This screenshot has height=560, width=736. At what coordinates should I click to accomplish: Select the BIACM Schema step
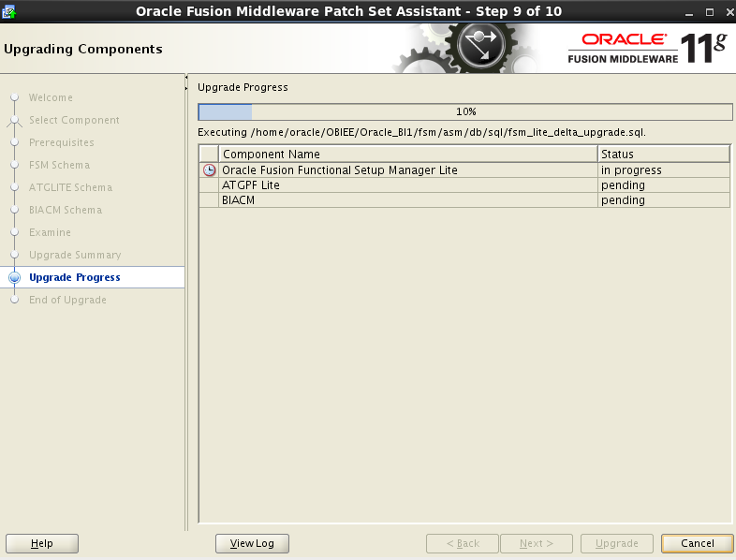pyautogui.click(x=66, y=211)
